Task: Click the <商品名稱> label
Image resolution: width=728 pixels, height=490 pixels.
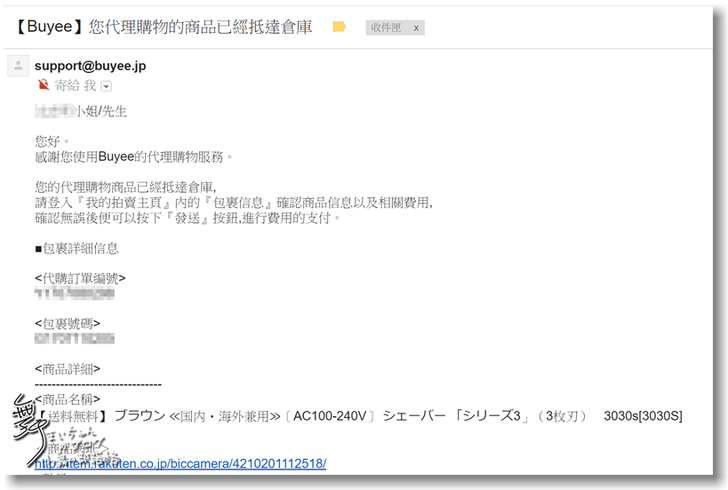Action: [67, 399]
